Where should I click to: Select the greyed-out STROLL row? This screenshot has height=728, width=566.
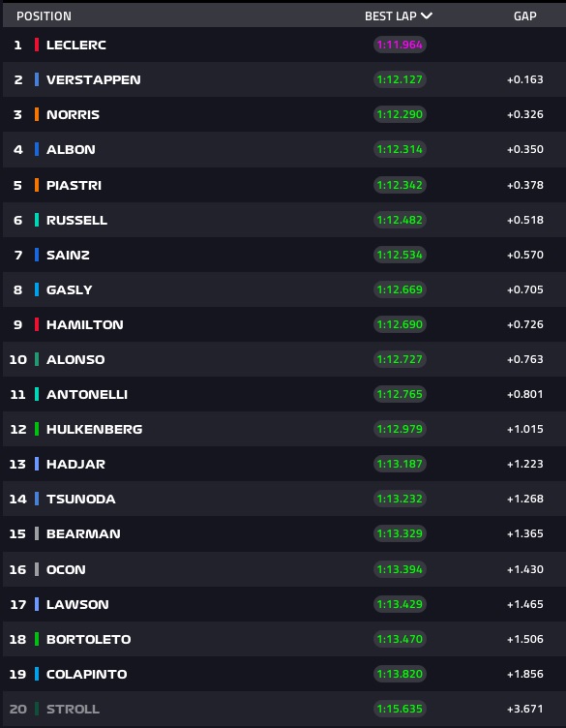pyautogui.click(x=283, y=709)
